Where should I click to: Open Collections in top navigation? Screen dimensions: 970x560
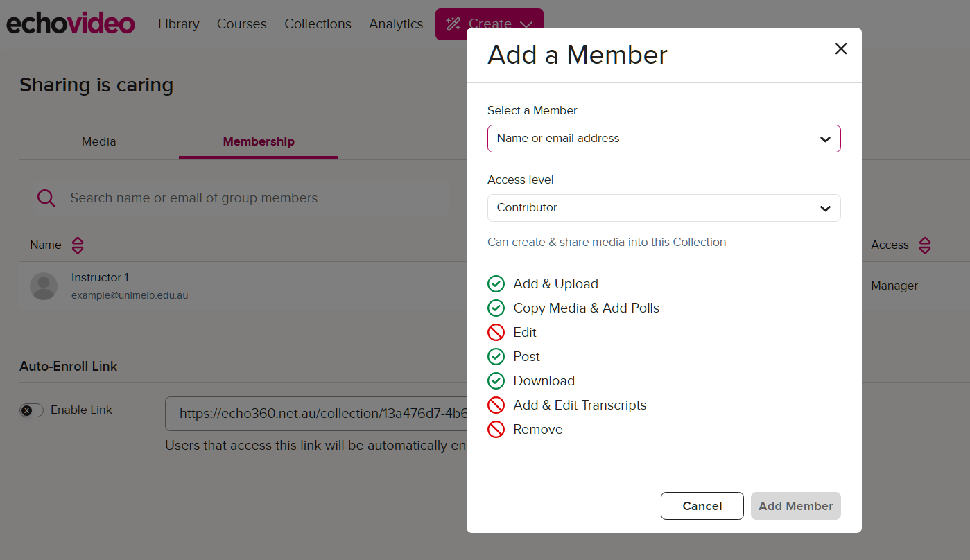(318, 24)
